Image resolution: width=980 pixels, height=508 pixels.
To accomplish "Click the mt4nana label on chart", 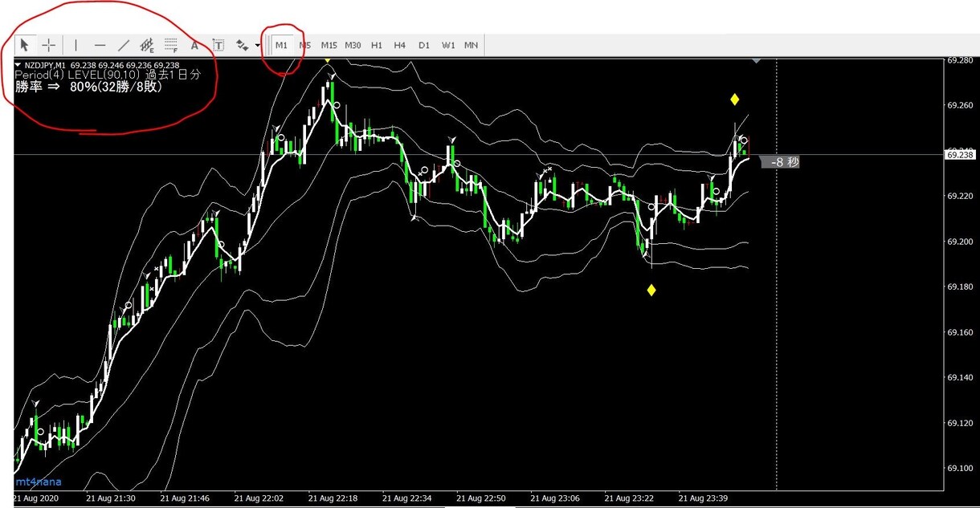I will (39, 482).
